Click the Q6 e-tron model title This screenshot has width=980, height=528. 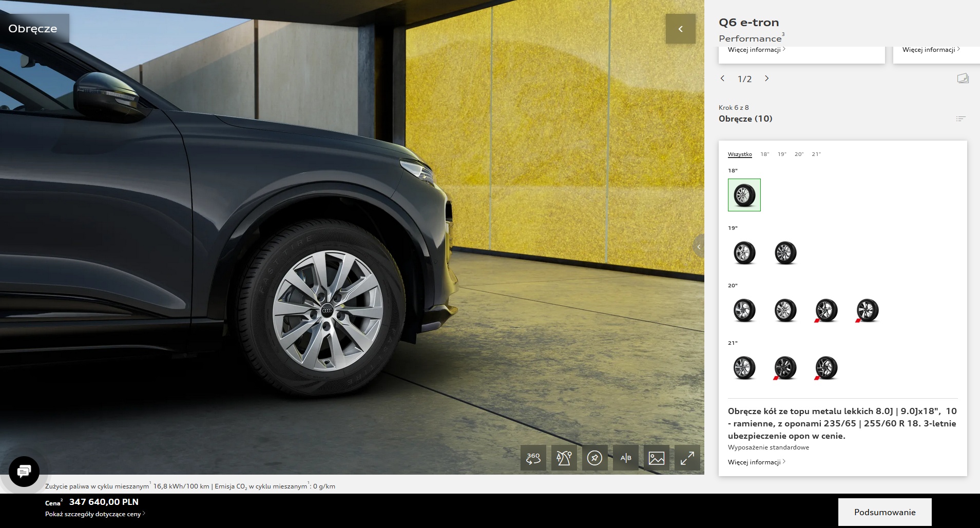coord(749,23)
